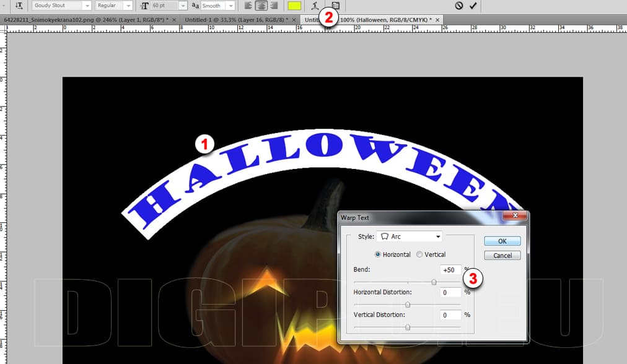Viewport: 627px width, 364px height.
Task: Commit current edits with the checkmark icon
Action: tap(473, 6)
